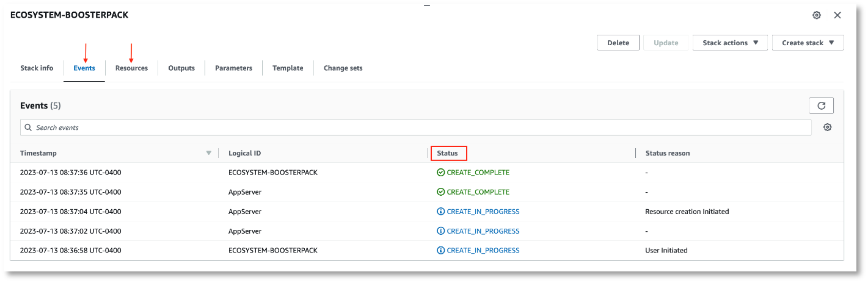Image resolution: width=868 pixels, height=283 pixels.
Task: Sort events using the Timestamp sort arrow
Action: pos(209,153)
